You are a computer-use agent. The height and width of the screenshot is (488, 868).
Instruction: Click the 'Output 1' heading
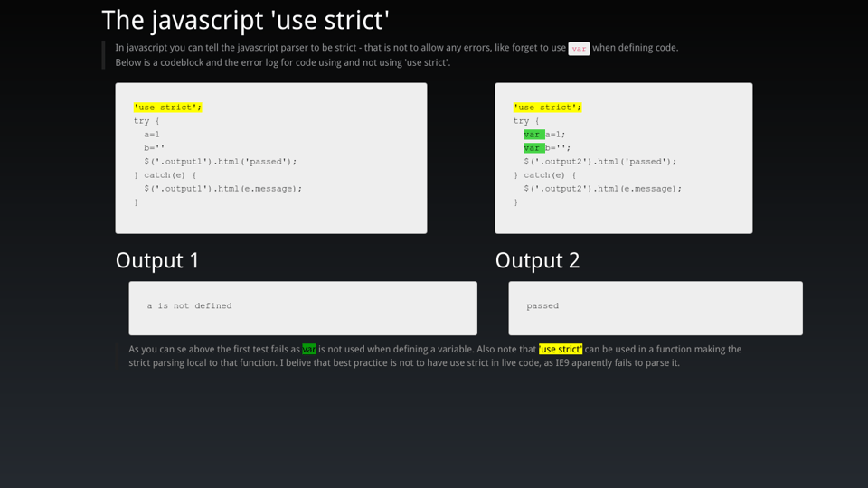(x=157, y=260)
